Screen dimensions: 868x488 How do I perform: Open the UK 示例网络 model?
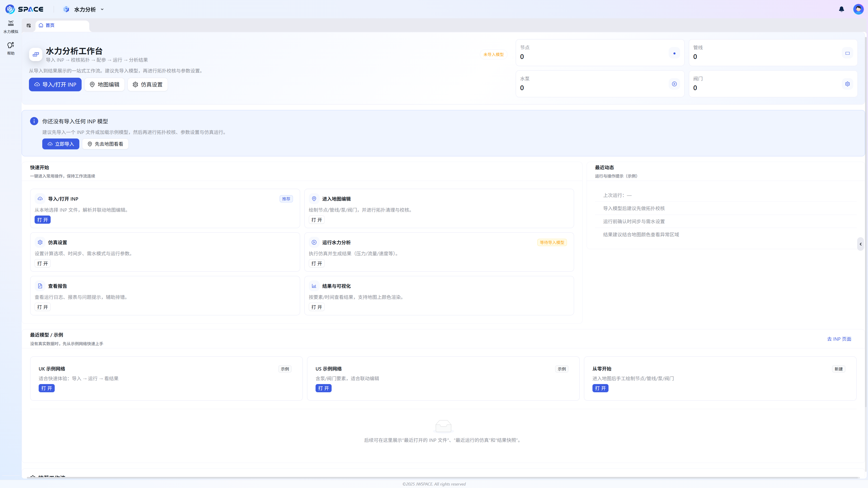click(47, 388)
